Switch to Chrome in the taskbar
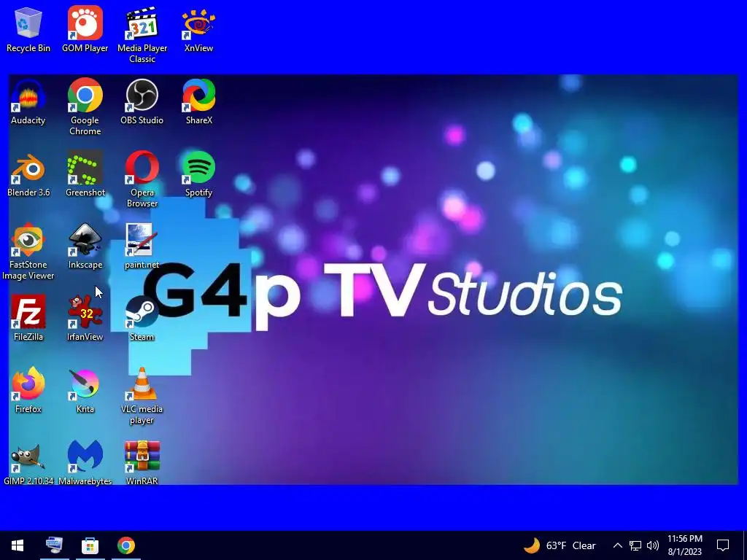The height and width of the screenshot is (560, 747). (126, 545)
